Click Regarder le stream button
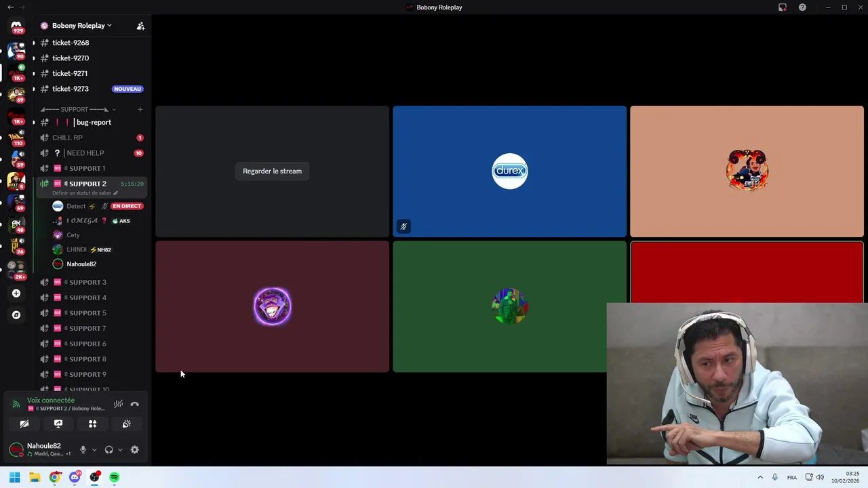This screenshot has height=488, width=868. click(272, 171)
